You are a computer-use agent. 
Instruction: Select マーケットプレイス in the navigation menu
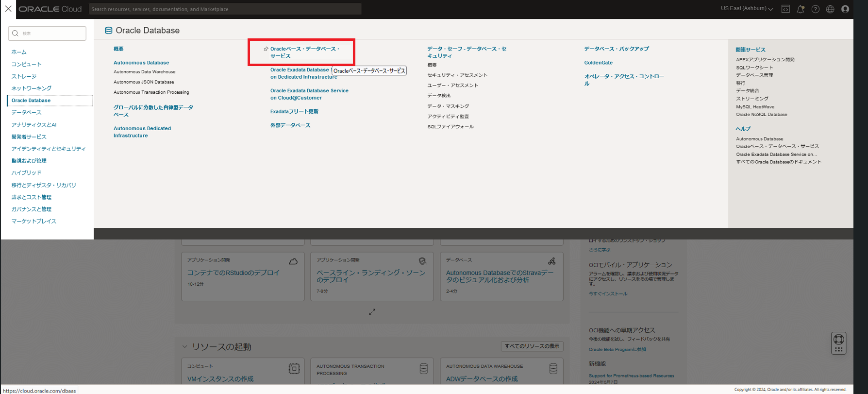[33, 221]
